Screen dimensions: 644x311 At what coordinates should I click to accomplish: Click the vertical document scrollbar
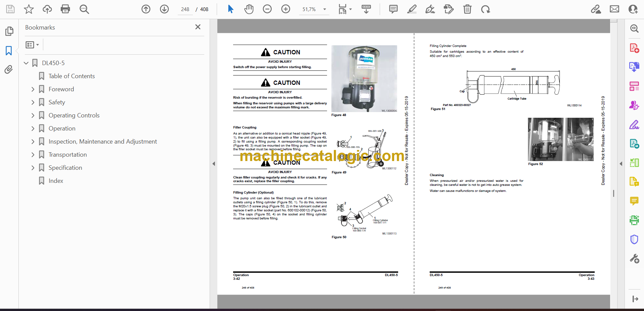pyautogui.click(x=613, y=193)
